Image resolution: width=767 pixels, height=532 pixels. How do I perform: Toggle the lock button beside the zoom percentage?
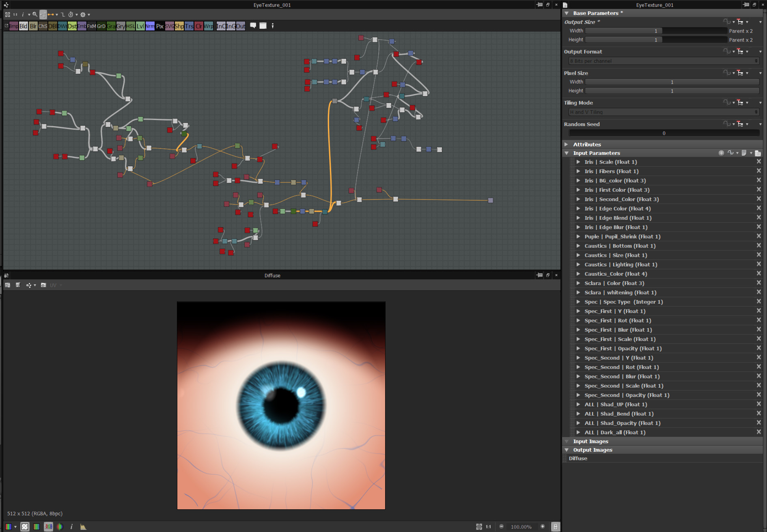click(556, 527)
